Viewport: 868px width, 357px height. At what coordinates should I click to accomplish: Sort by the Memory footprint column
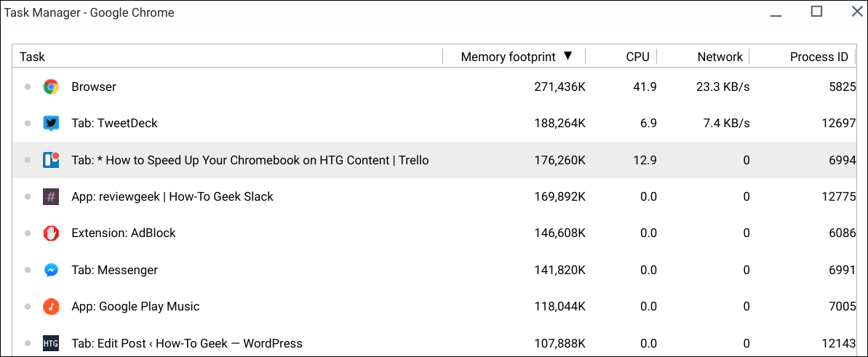[x=508, y=57]
